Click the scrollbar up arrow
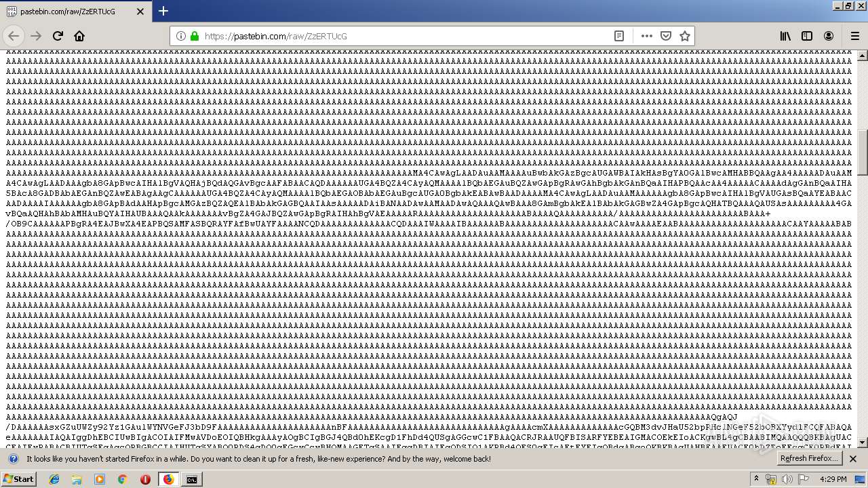Viewport: 868px width, 488px height. [863, 55]
